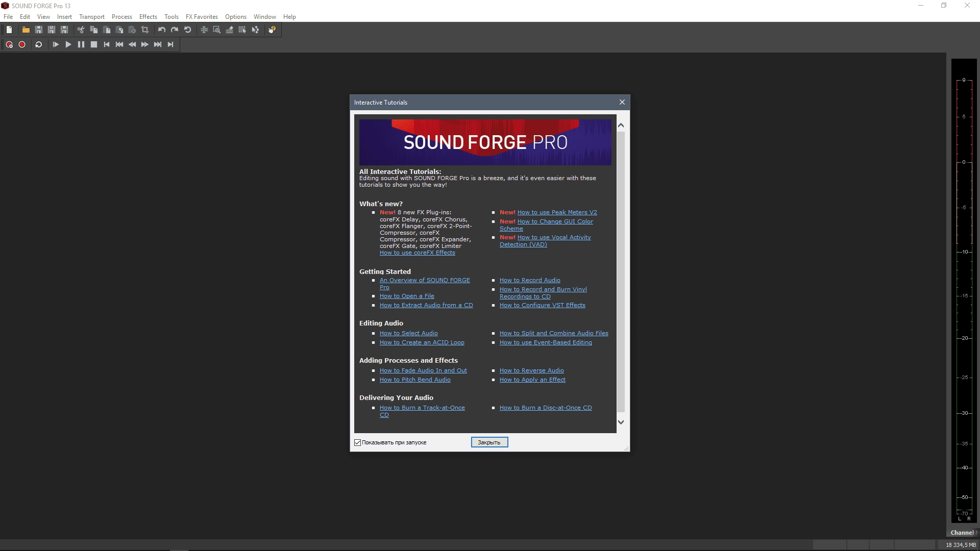Viewport: 980px width, 551px height.
Task: Open 'How to Pitch Bend Audio' link
Action: coord(415,380)
